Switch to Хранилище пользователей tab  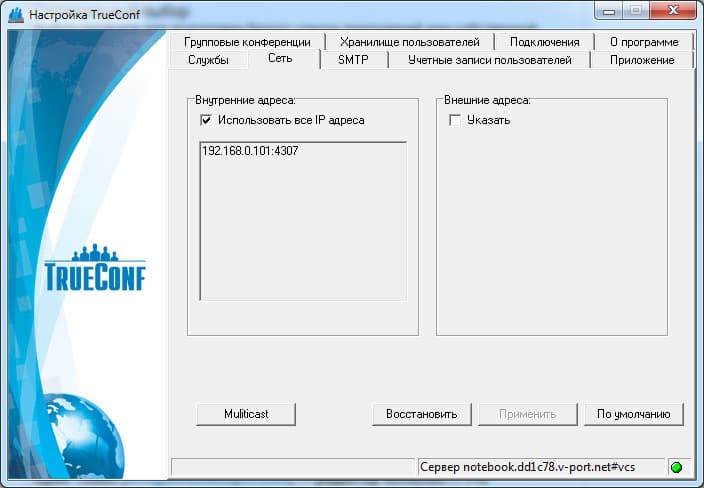409,42
